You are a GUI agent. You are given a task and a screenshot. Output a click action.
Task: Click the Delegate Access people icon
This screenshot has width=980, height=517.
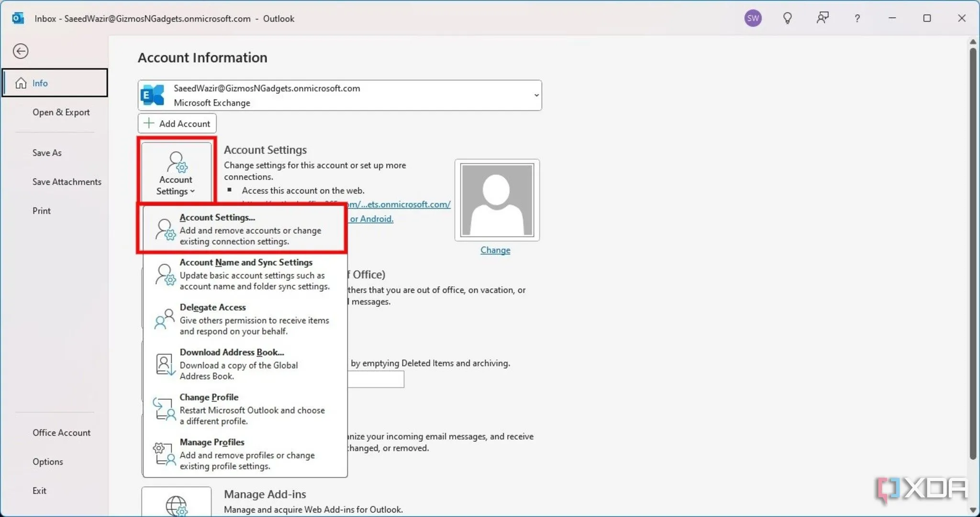click(x=165, y=319)
